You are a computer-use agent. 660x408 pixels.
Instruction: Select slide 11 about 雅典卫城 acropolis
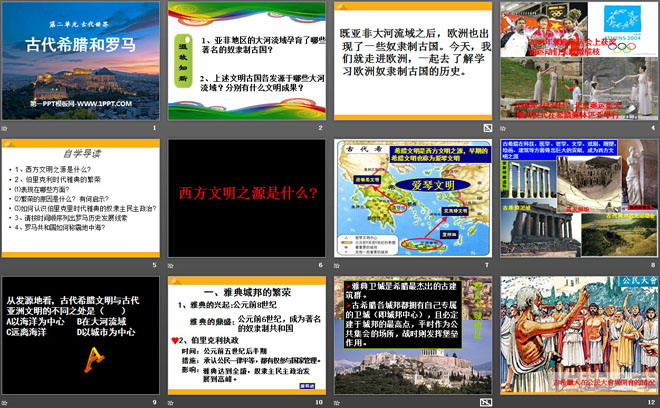click(x=413, y=336)
